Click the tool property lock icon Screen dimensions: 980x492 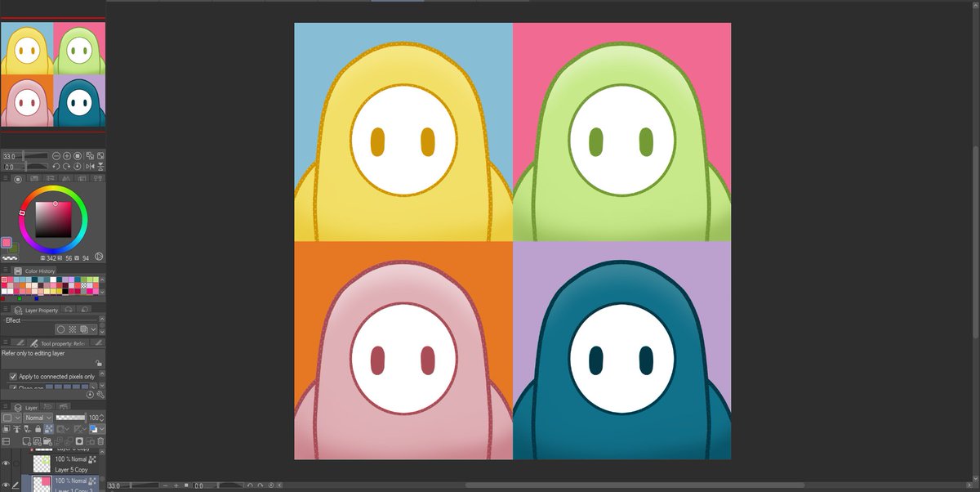pyautogui.click(x=99, y=363)
